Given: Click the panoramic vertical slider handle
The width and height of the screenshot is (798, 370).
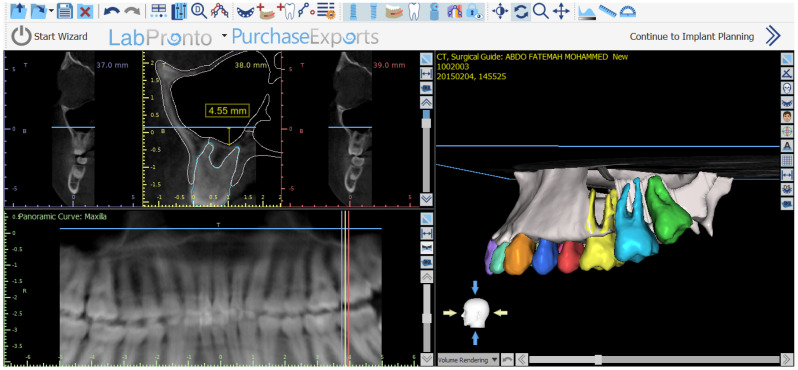Looking at the screenshot, I should (426, 318).
